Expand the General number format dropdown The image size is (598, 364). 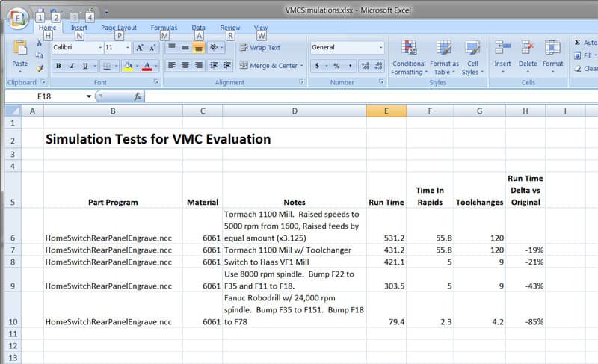pyautogui.click(x=380, y=47)
